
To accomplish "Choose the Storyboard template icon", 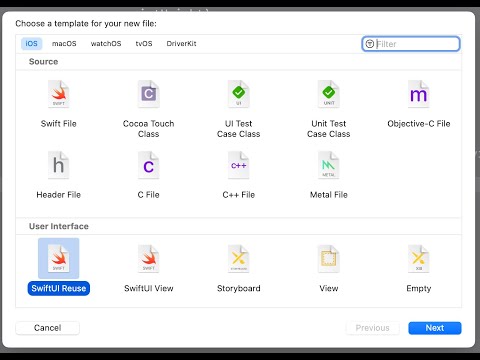I will pos(239,259).
